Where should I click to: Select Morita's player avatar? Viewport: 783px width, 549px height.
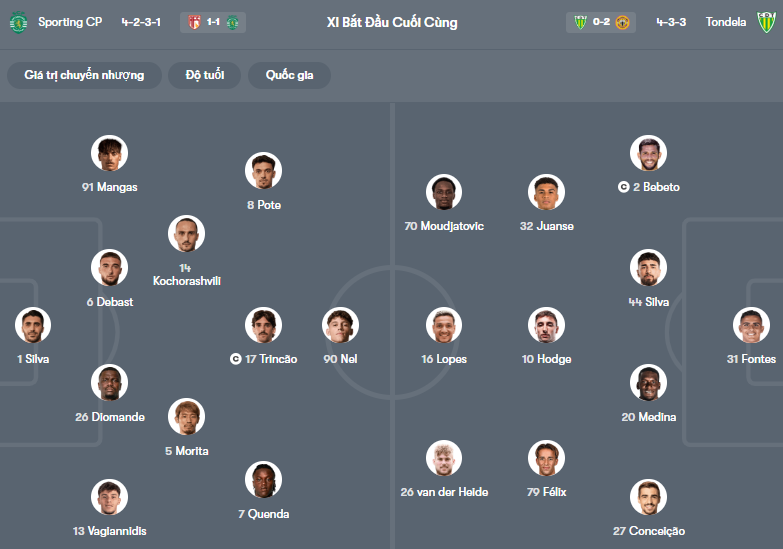(x=186, y=417)
